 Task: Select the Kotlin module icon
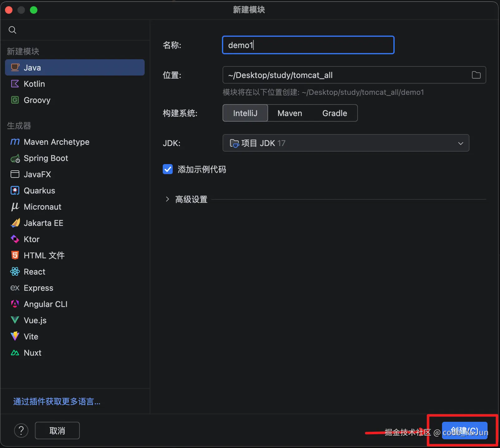15,84
